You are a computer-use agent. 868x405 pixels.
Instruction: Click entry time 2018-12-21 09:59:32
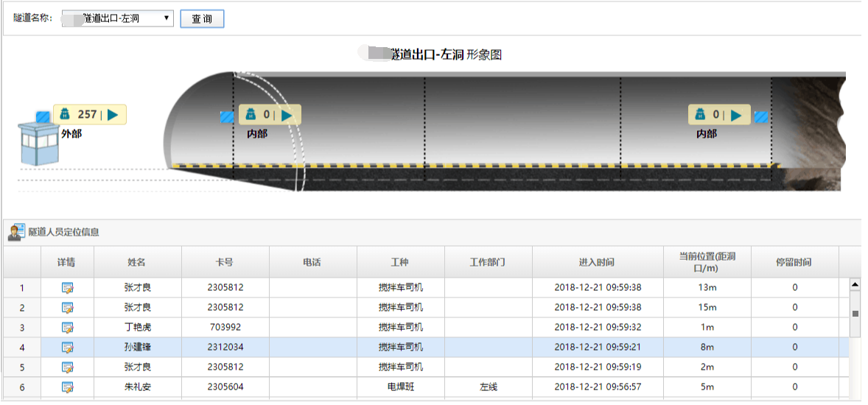pyautogui.click(x=598, y=328)
